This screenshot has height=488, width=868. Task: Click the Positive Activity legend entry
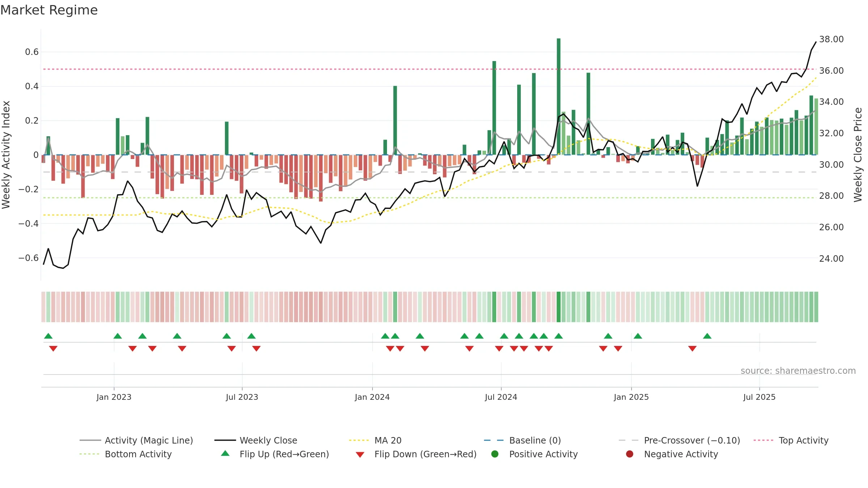coord(535,454)
